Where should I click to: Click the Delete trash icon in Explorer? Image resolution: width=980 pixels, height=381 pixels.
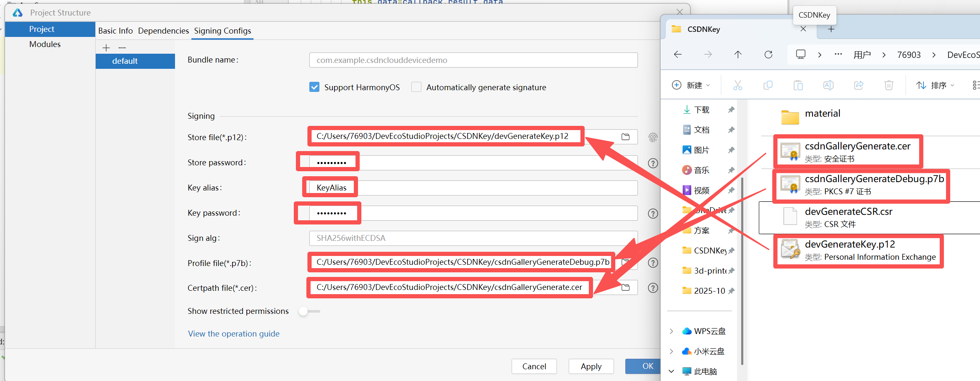(889, 85)
